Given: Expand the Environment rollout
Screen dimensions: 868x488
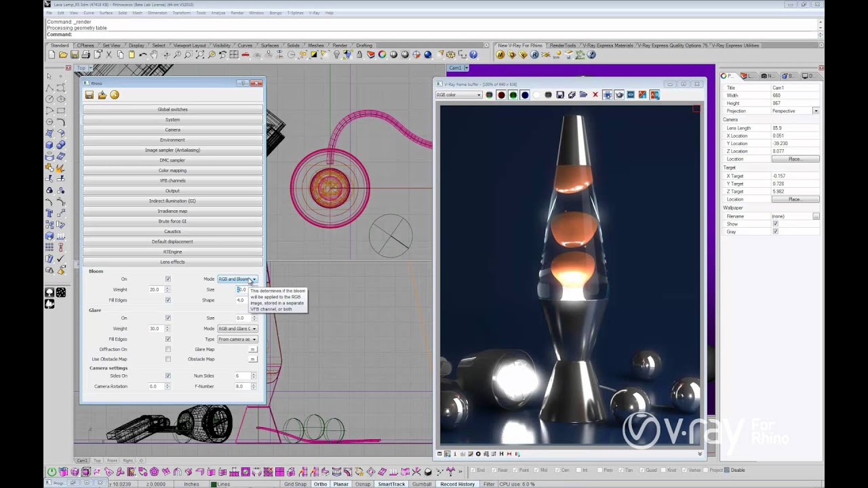Looking at the screenshot, I should (x=172, y=140).
